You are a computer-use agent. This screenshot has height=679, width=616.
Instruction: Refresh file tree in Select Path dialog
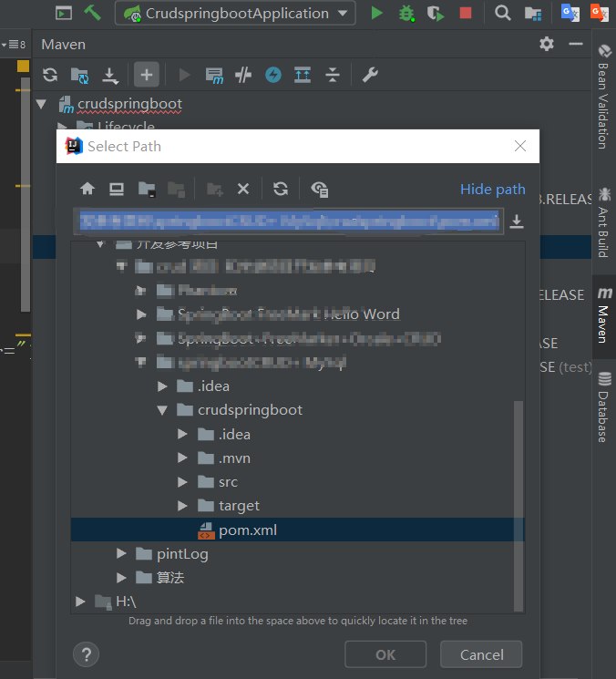281,189
